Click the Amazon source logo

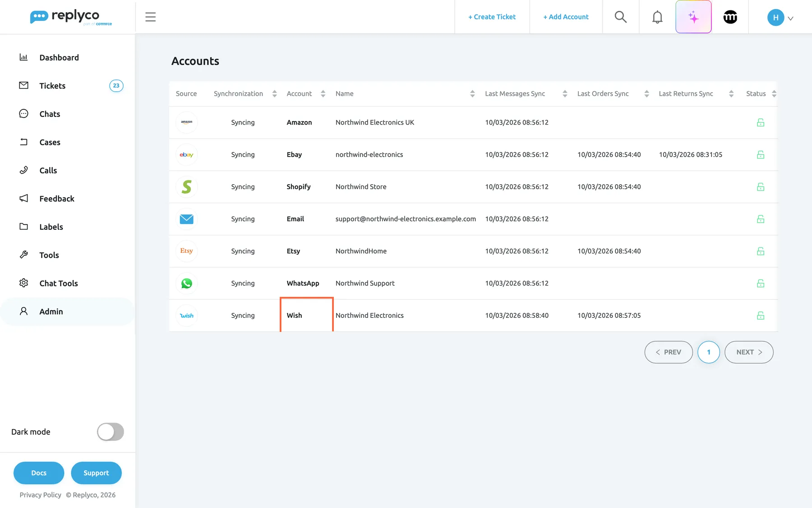tap(186, 122)
